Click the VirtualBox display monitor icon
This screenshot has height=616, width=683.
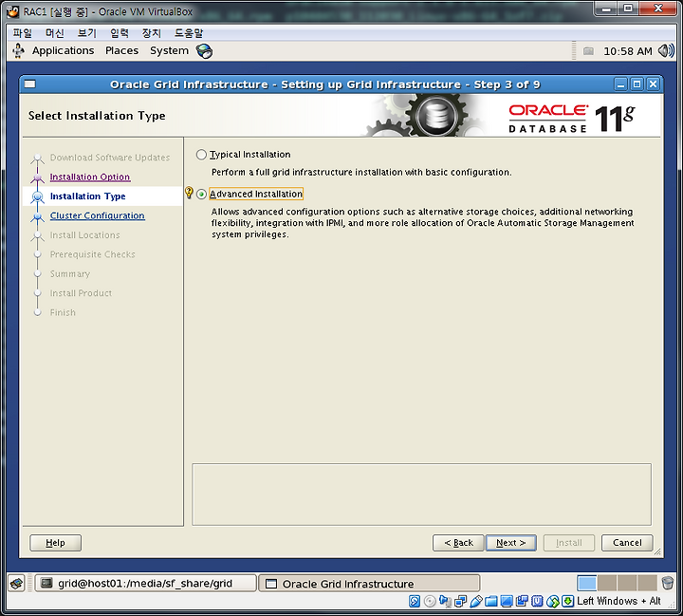click(x=507, y=601)
